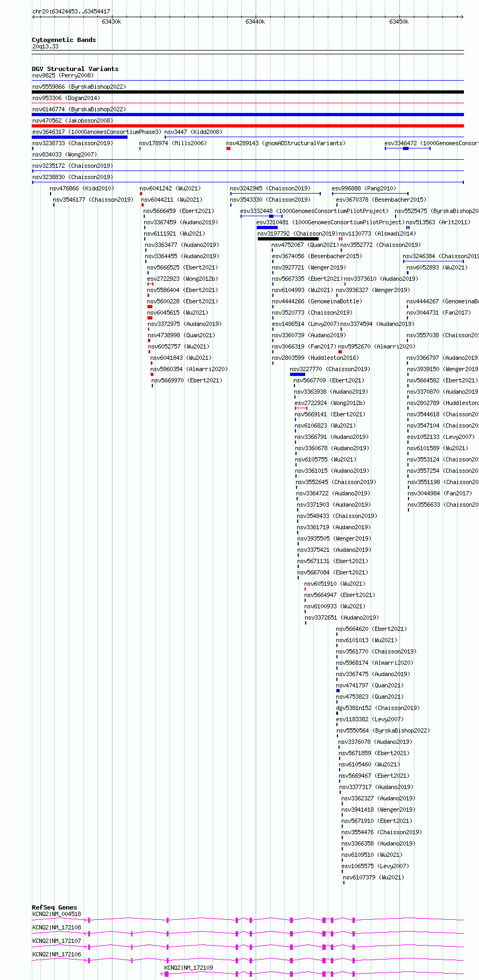Select nsv3242945 (Chaisson2019) label
The image size is (479, 980).
(270, 188)
